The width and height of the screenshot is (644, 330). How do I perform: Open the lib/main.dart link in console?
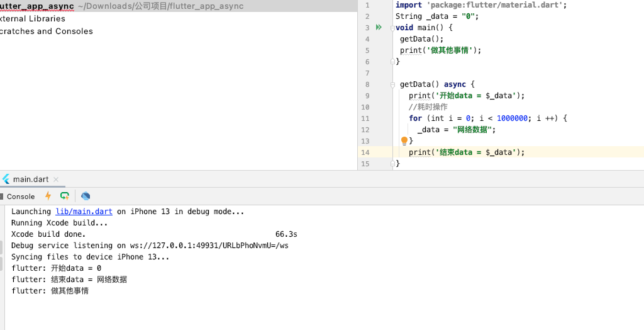(84, 212)
